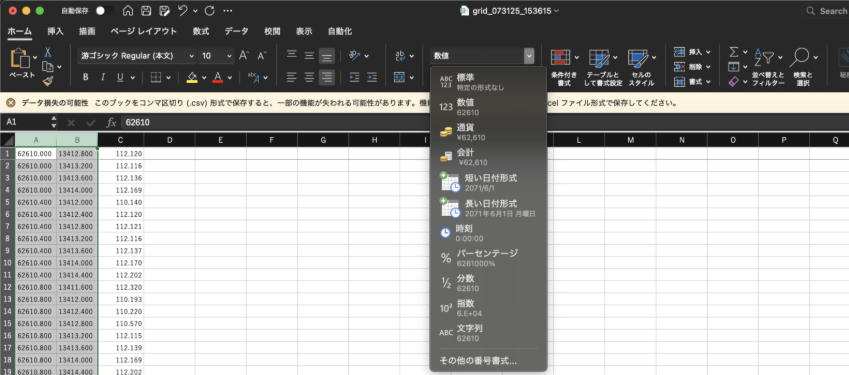Click the phonetic guide abc A icon
The image size is (849, 375).
click(253, 77)
